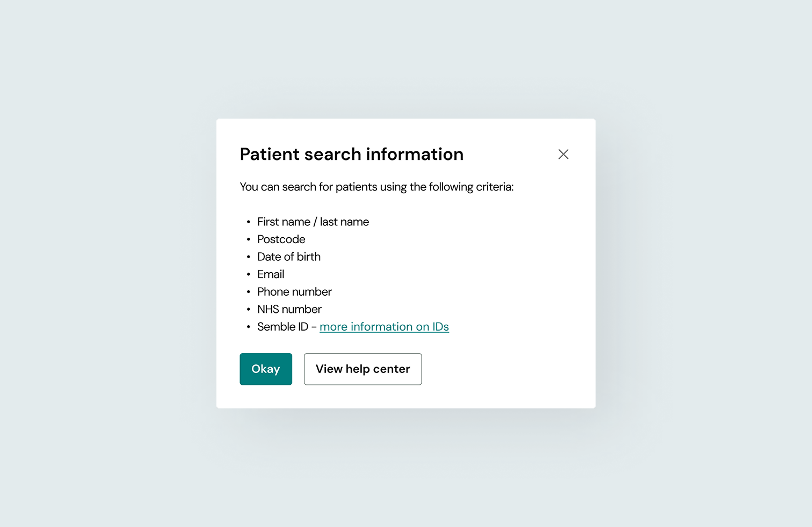The height and width of the screenshot is (527, 812).
Task: Click the introductory criteria sentence
Action: click(376, 187)
